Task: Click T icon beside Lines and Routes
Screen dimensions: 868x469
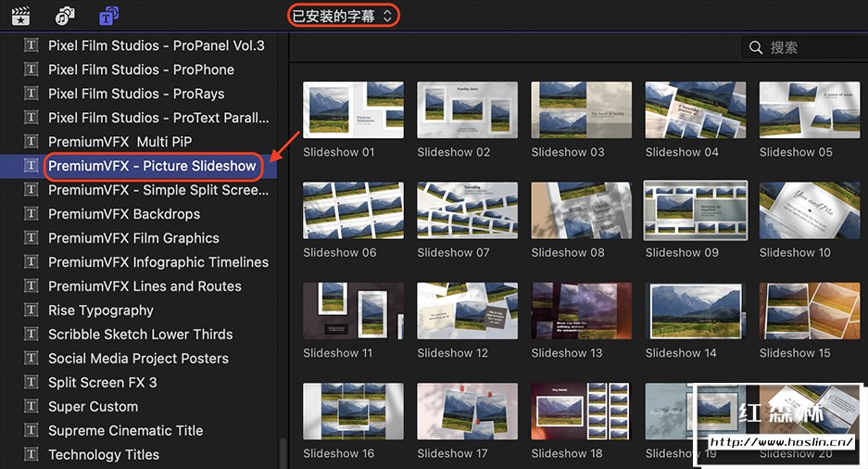Action: (31, 285)
